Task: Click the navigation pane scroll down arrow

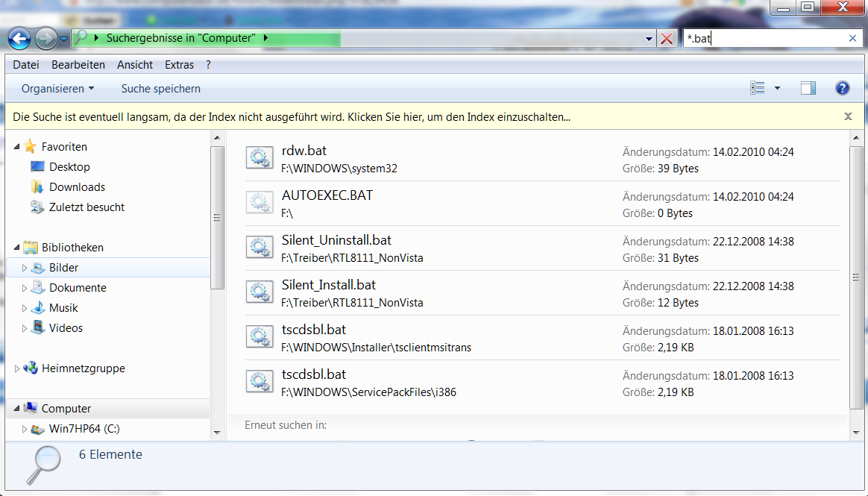Action: tap(217, 433)
